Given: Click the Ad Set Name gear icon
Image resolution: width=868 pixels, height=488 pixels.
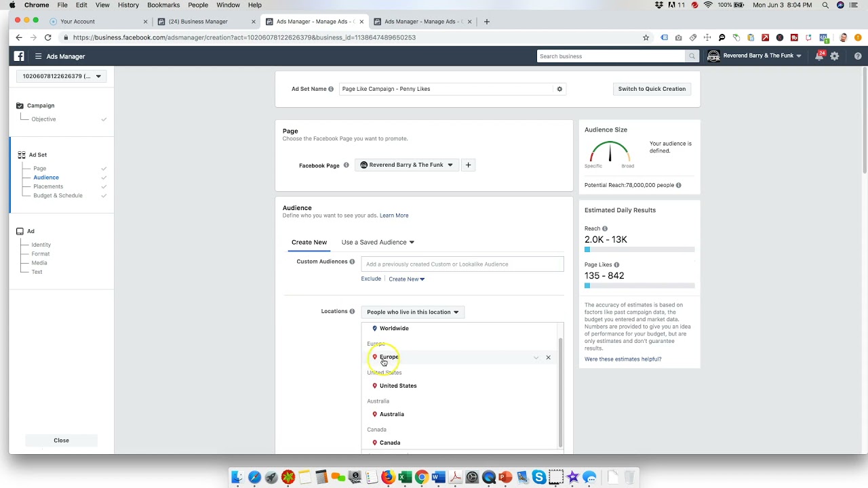Looking at the screenshot, I should pos(559,89).
